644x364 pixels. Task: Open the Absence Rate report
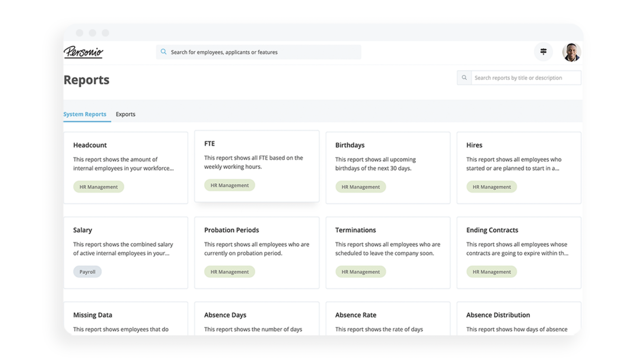click(388, 320)
